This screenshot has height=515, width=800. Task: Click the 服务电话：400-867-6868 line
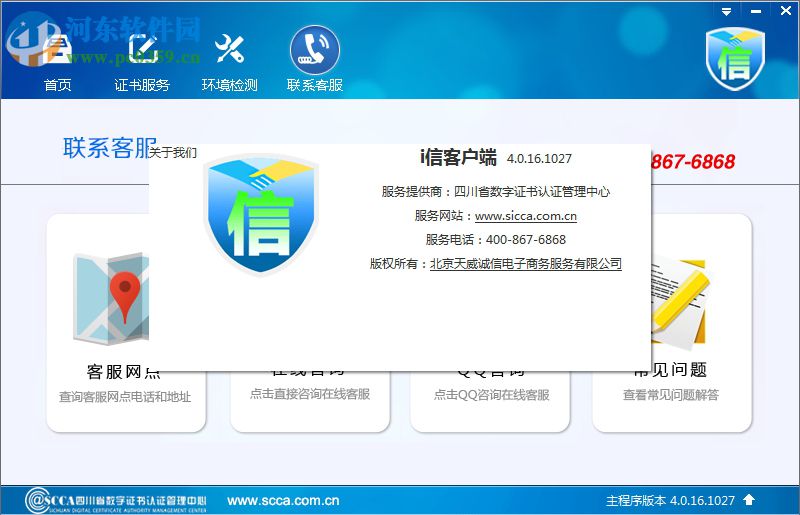point(495,239)
